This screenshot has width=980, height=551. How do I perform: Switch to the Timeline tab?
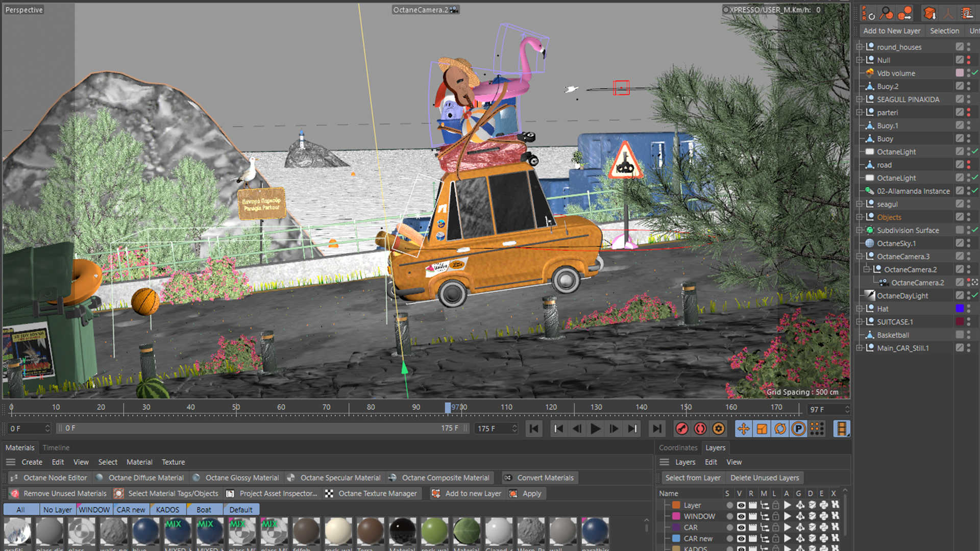[x=56, y=447]
